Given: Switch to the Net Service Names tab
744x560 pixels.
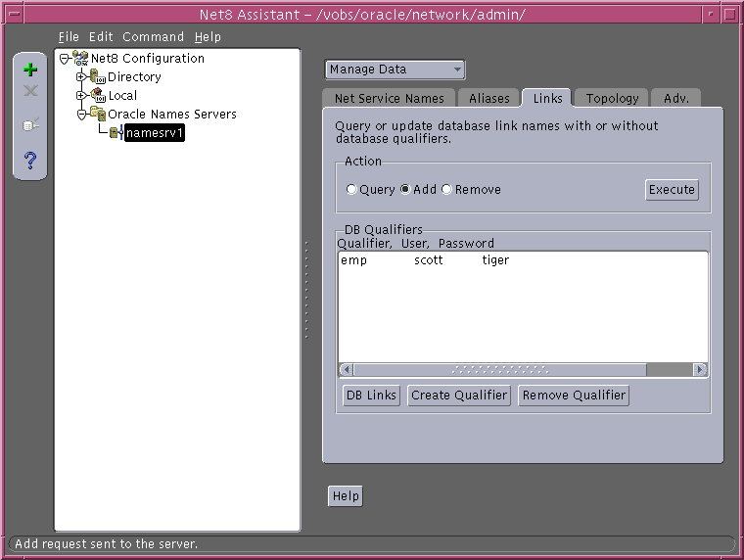Looking at the screenshot, I should point(389,98).
